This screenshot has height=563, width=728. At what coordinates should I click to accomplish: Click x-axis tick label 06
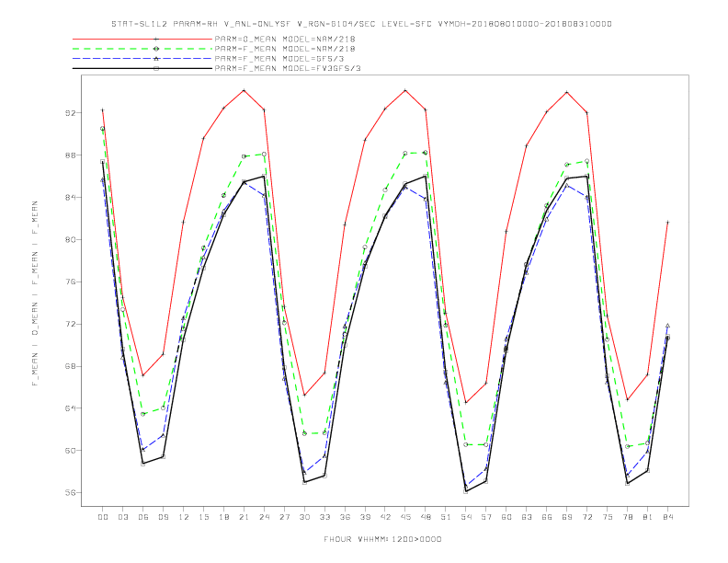(143, 517)
